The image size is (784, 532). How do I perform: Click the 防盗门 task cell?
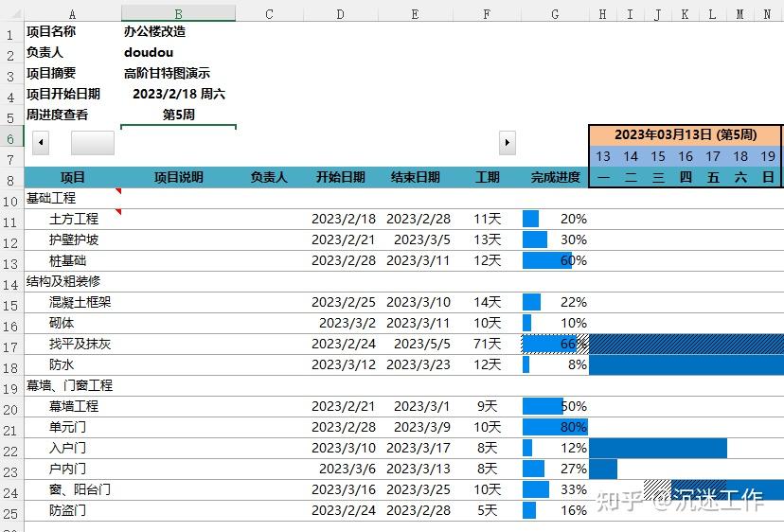click(73, 511)
